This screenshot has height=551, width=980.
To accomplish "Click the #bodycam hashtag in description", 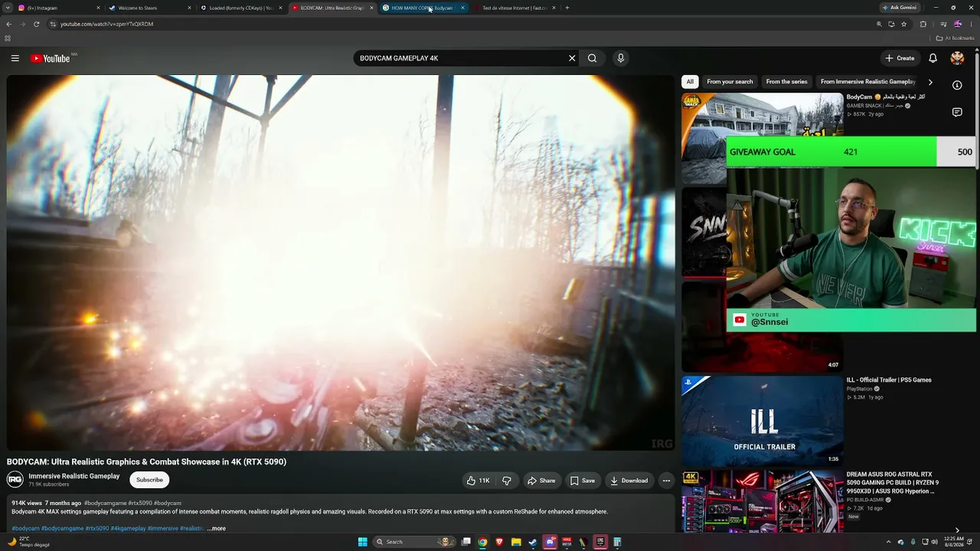I will coord(25,529).
